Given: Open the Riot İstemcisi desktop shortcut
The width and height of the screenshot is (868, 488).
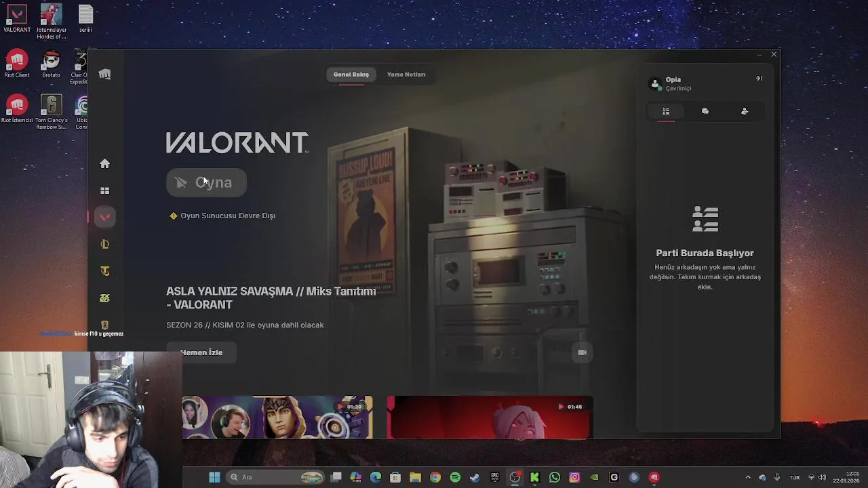Looking at the screenshot, I should (x=17, y=109).
